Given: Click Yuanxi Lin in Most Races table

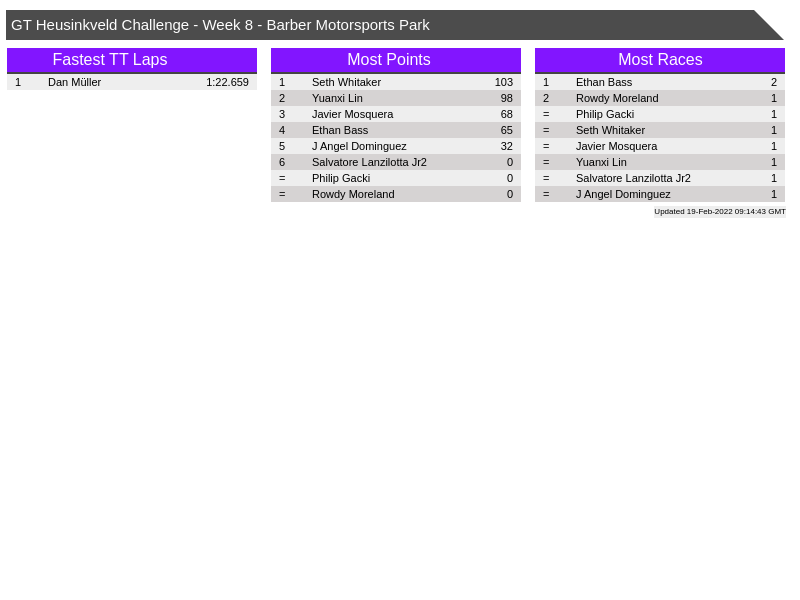Looking at the screenshot, I should tap(601, 162).
